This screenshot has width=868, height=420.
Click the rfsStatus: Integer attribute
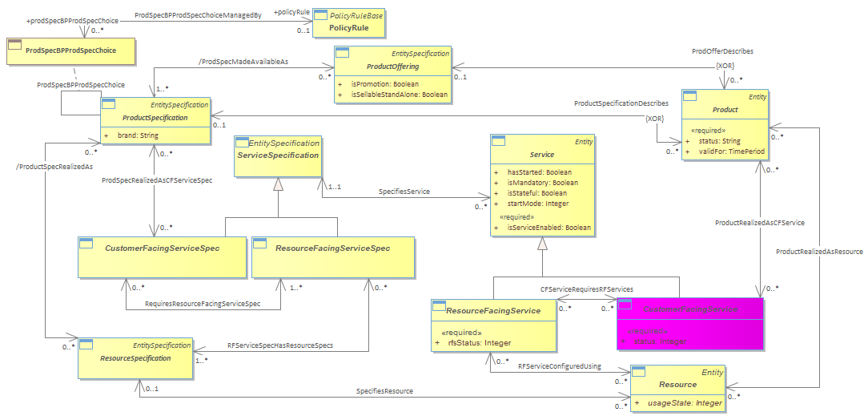tap(480, 343)
